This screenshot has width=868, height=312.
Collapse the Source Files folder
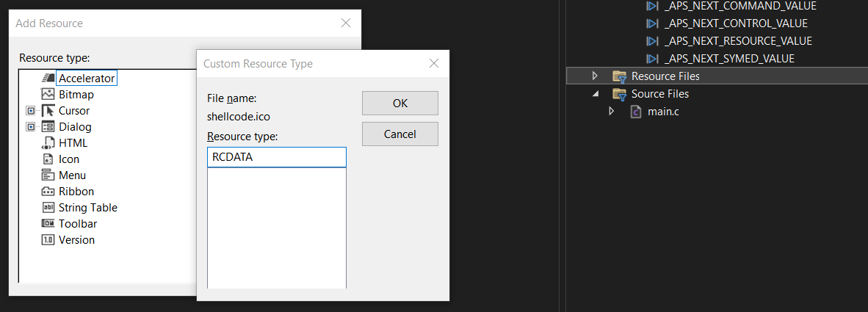coord(596,94)
